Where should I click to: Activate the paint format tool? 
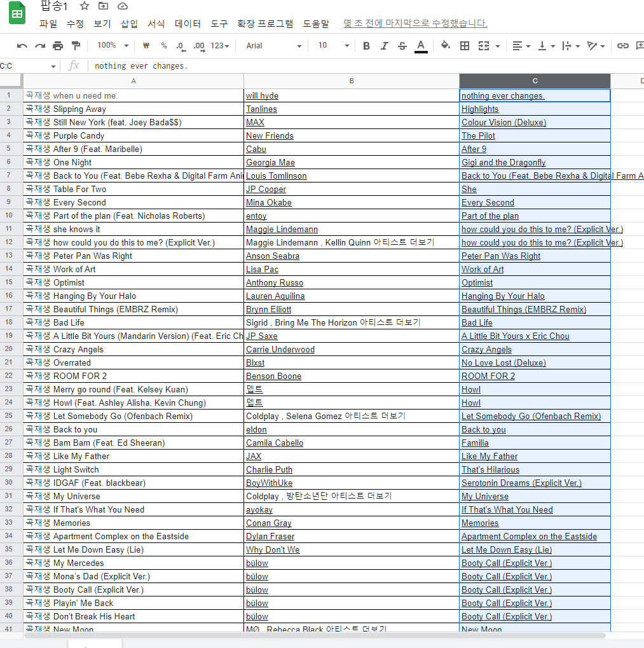[76, 46]
